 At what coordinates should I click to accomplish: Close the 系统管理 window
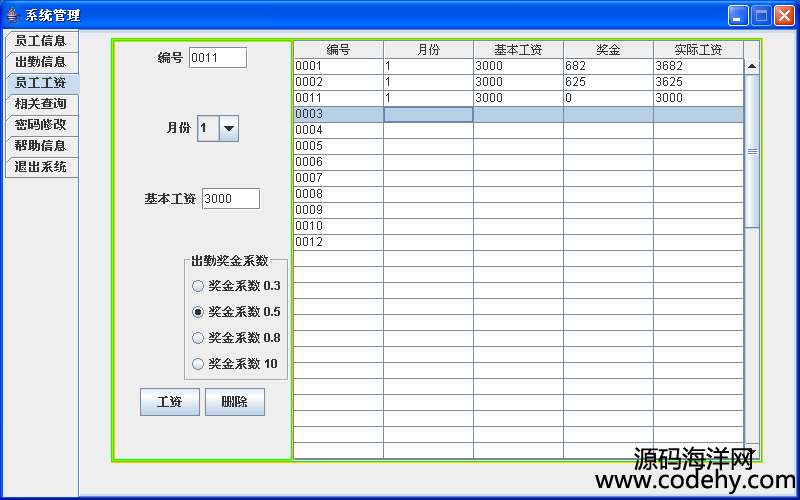784,15
